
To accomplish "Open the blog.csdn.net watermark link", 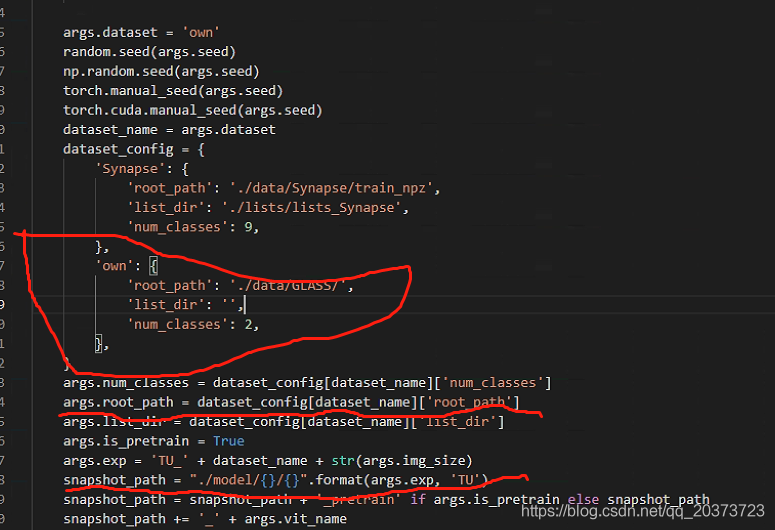I will point(642,511).
